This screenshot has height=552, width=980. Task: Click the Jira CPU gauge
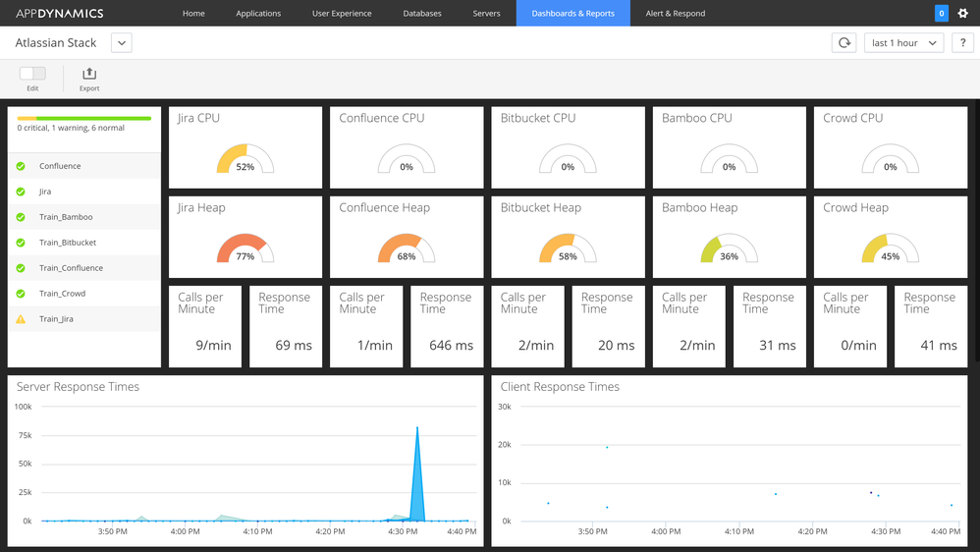tap(245, 159)
